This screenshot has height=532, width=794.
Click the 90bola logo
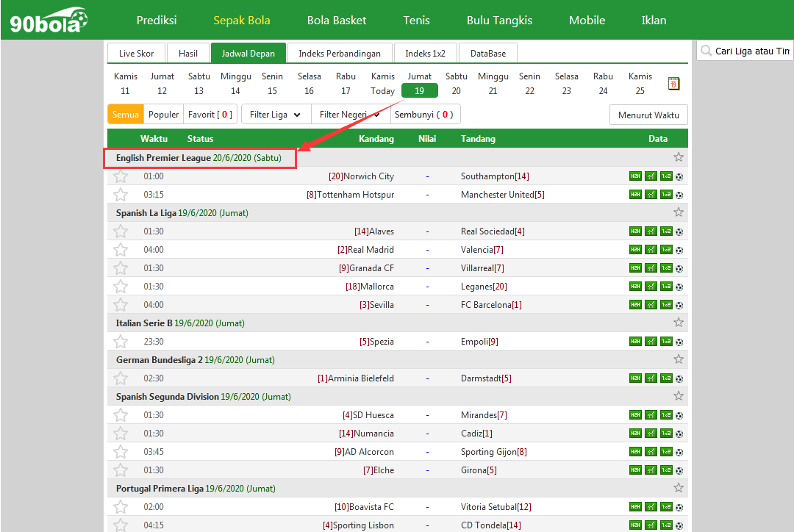click(49, 21)
